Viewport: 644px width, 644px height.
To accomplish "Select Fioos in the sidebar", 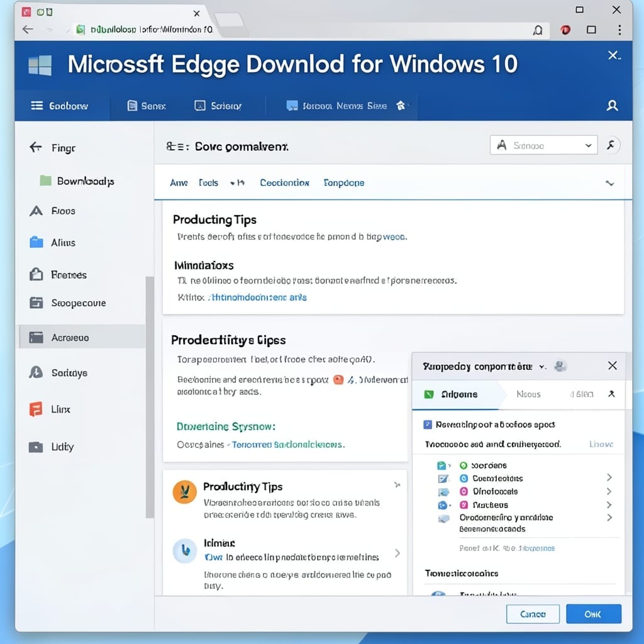I will pyautogui.click(x=53, y=211).
